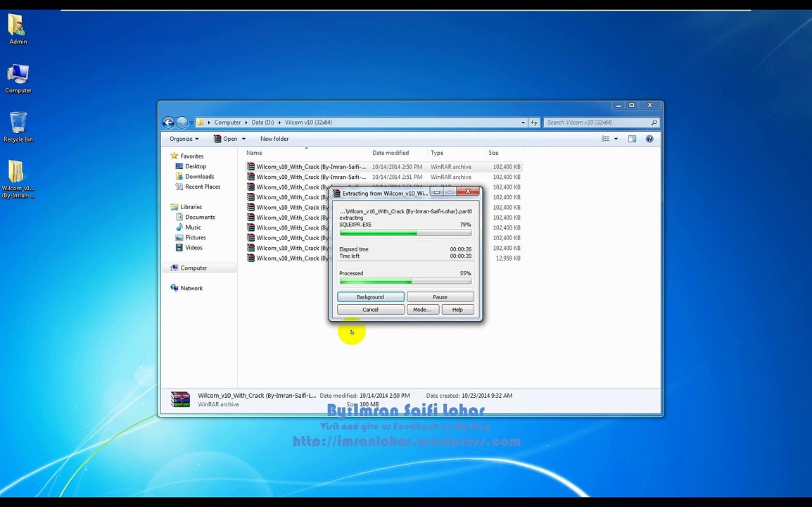Image resolution: width=812 pixels, height=507 pixels.
Task: Click the Pause button in WinRAR dialog
Action: [440, 297]
